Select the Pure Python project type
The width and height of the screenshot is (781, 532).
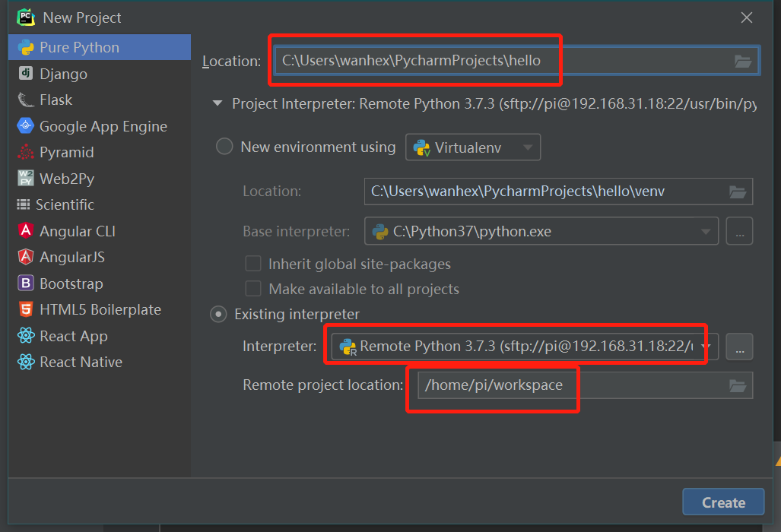(x=100, y=47)
